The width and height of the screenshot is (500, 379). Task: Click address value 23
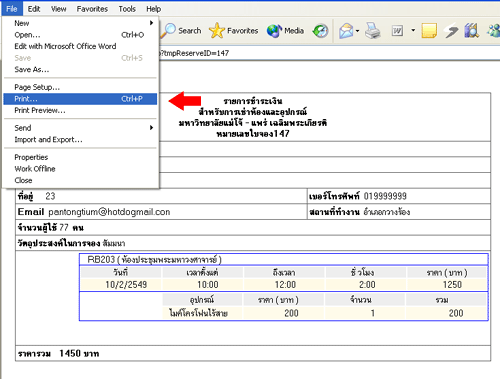tap(50, 196)
